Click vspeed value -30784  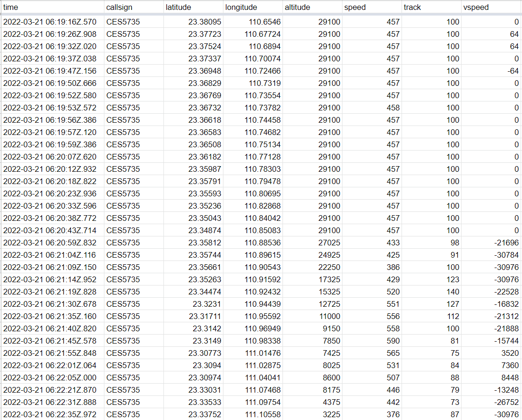coord(506,255)
